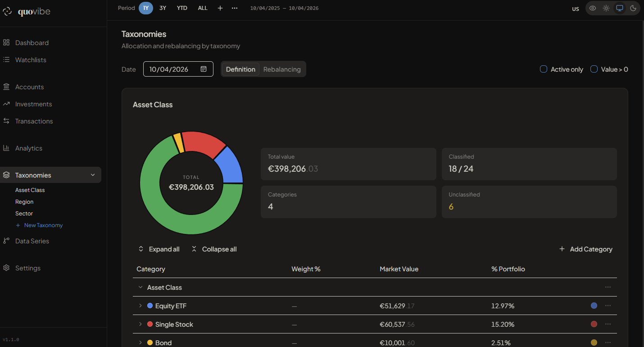Expand the Single Stock category row
This screenshot has height=347, width=644.
pos(141,324)
